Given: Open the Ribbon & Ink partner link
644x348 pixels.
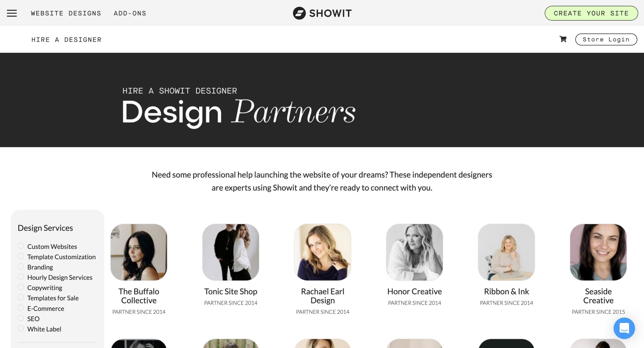Looking at the screenshot, I should click(x=506, y=291).
